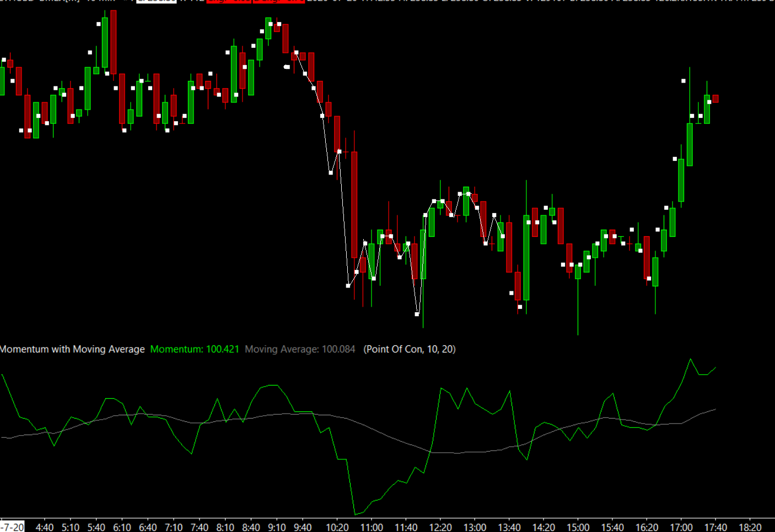Pick the "16:20" time axis label
Screen dimensions: 775x532
[x=647, y=527]
